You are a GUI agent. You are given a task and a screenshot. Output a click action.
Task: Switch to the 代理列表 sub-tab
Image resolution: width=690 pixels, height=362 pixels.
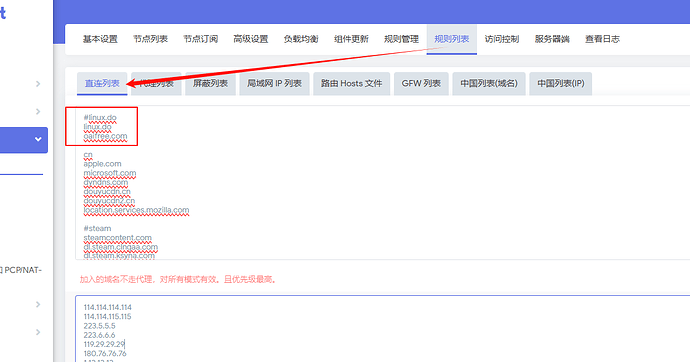pos(156,84)
